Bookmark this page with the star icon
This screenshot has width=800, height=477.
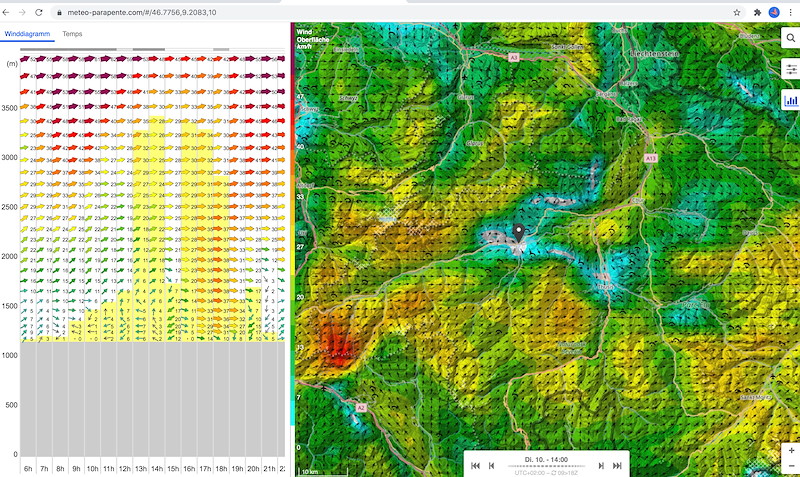click(x=737, y=12)
